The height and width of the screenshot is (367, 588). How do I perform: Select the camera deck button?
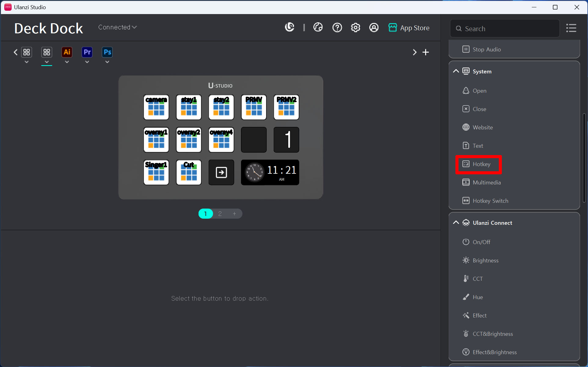pyautogui.click(x=156, y=107)
